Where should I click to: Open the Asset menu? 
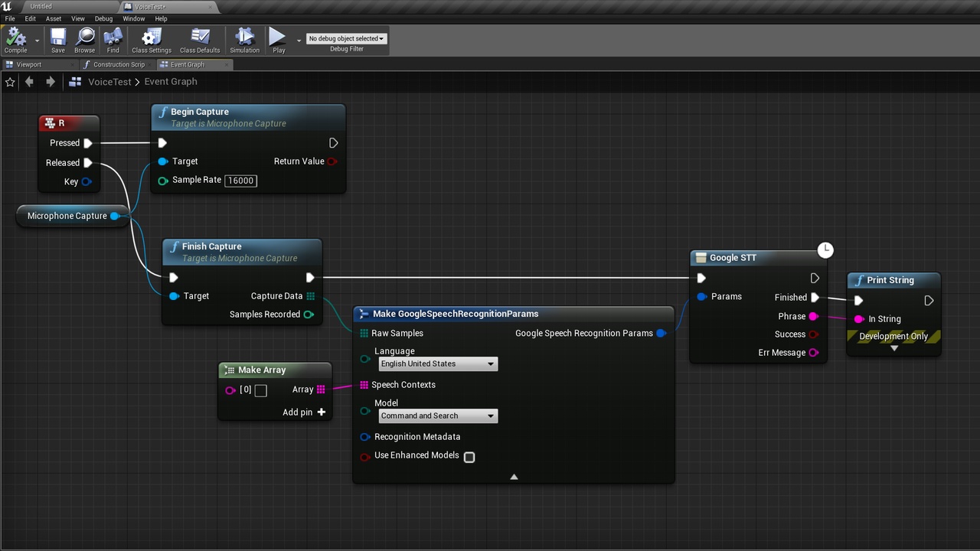click(54, 18)
